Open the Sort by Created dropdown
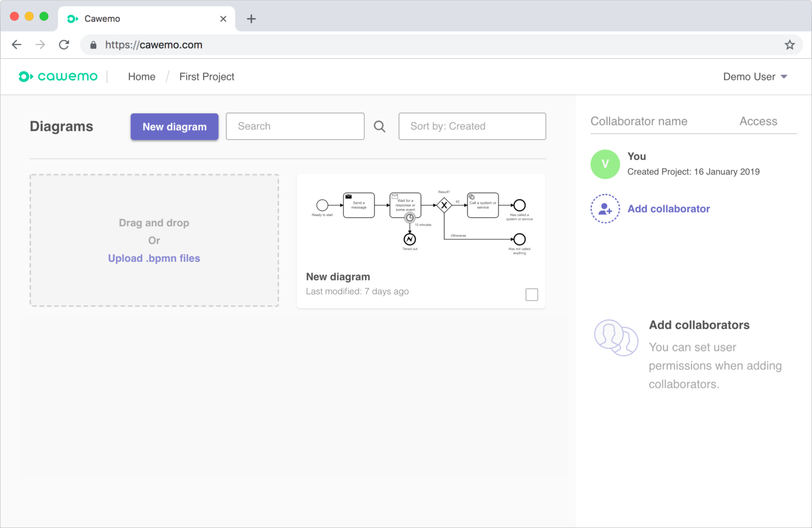 [x=472, y=126]
